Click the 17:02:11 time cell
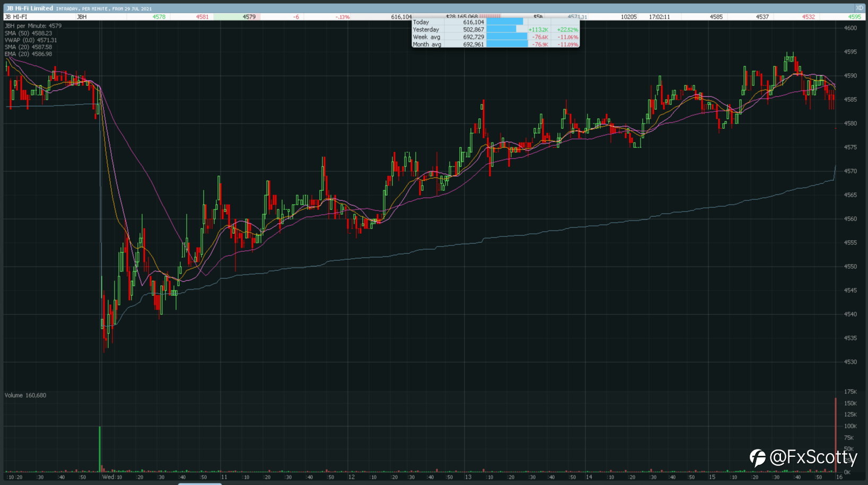Viewport: 868px width, 485px height. tap(659, 17)
